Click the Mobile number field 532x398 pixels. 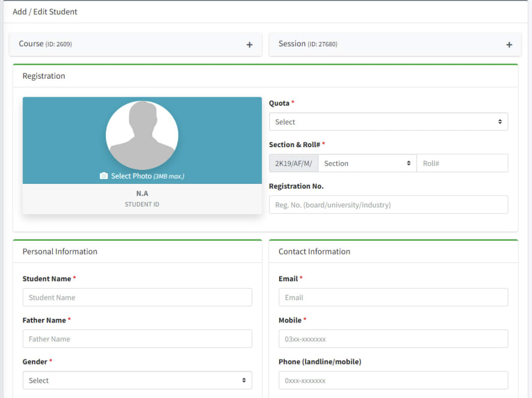pyautogui.click(x=393, y=338)
